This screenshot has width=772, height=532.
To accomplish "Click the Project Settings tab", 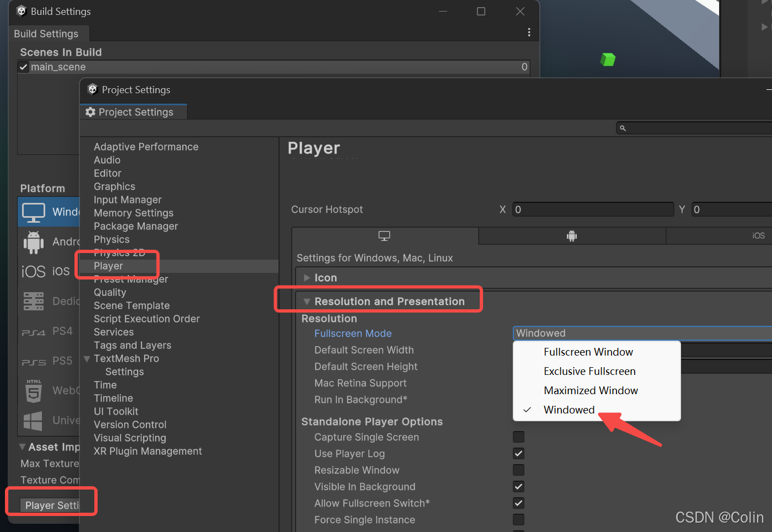I will click(133, 112).
